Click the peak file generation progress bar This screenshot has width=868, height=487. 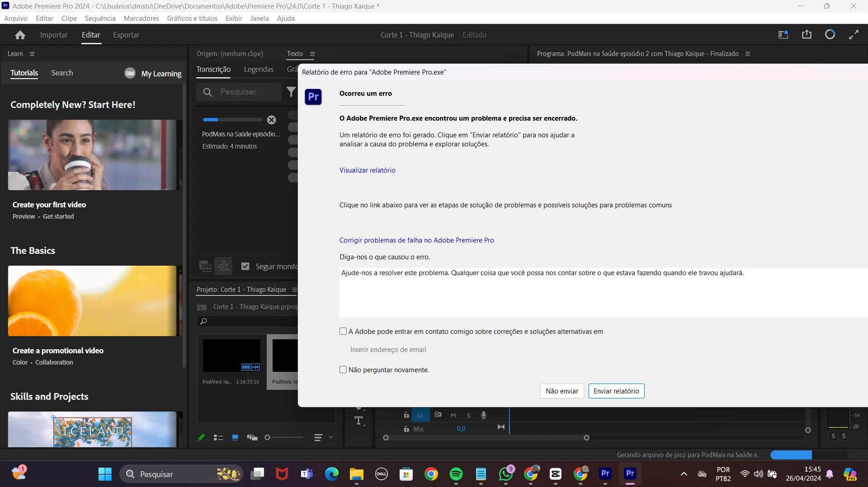(x=808, y=455)
